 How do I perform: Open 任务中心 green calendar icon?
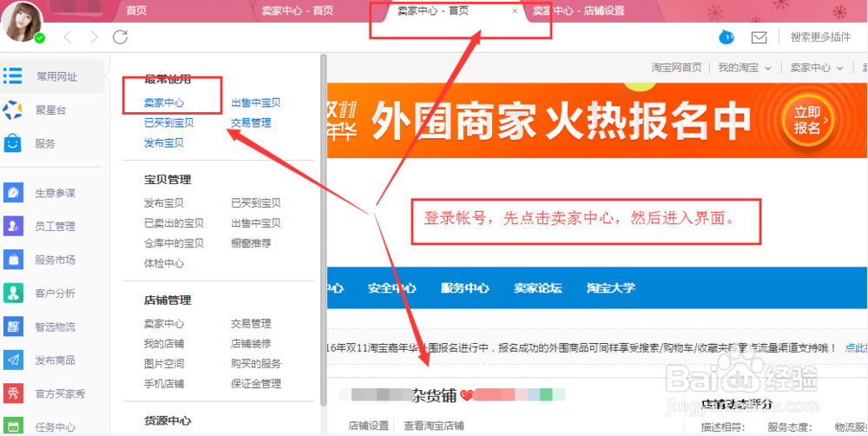pos(13,426)
